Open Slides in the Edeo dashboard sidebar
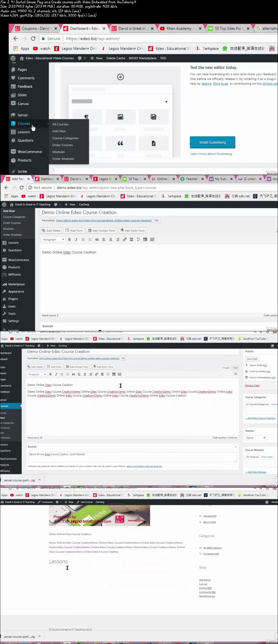This screenshot has height=644, width=278. tap(22, 95)
